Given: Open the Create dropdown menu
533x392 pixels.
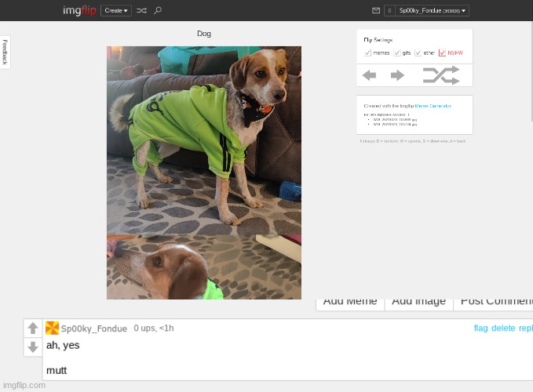Looking at the screenshot, I should 116,10.
